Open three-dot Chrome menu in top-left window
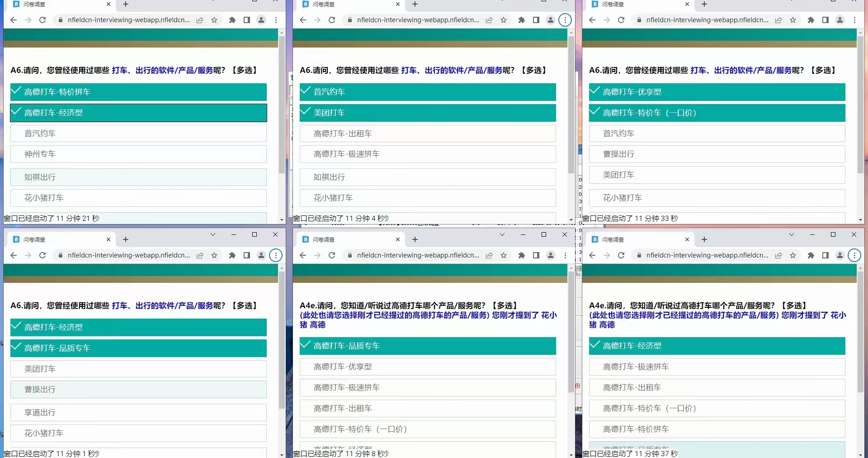This screenshot has height=458, width=868. tap(276, 20)
